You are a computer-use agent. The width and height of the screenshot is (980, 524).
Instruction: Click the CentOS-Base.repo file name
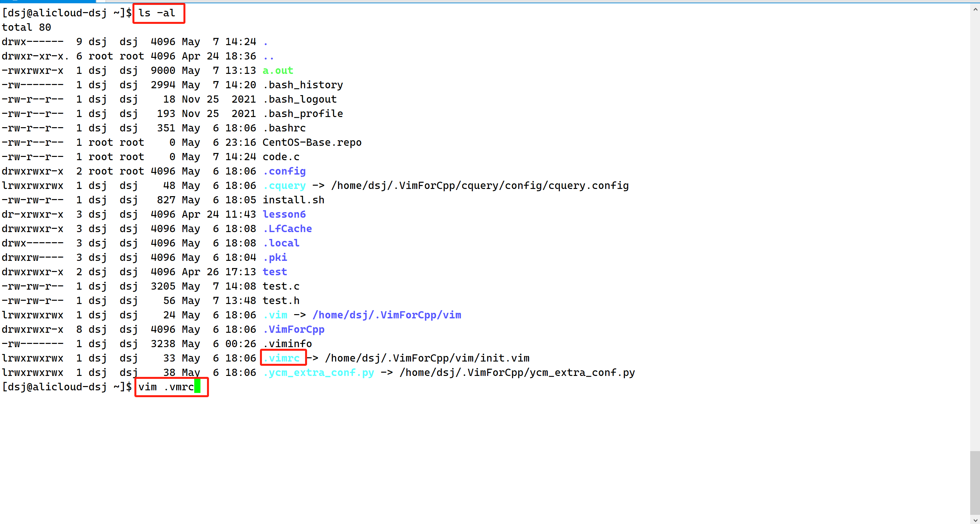(x=312, y=143)
